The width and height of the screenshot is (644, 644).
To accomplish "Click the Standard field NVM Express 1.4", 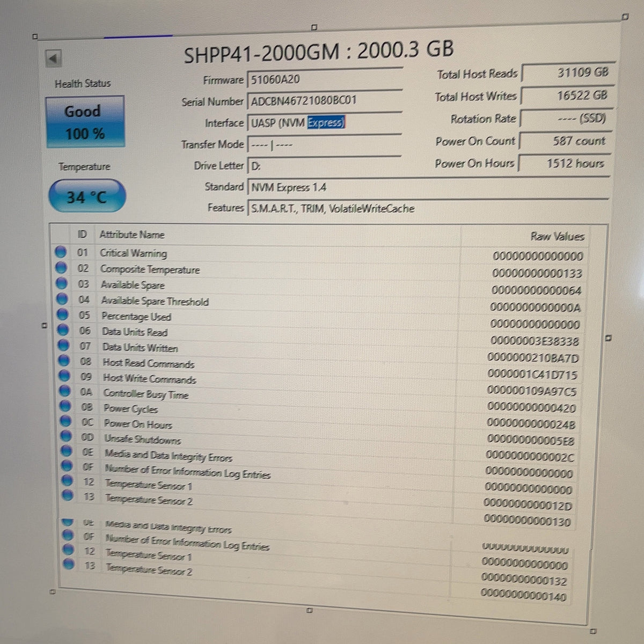I will (x=428, y=187).
